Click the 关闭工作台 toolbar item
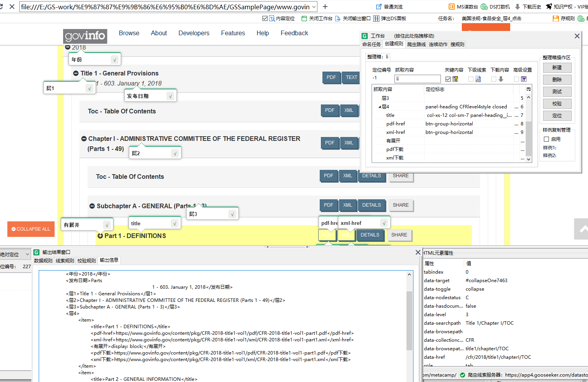This screenshot has width=588, height=382. point(317,18)
